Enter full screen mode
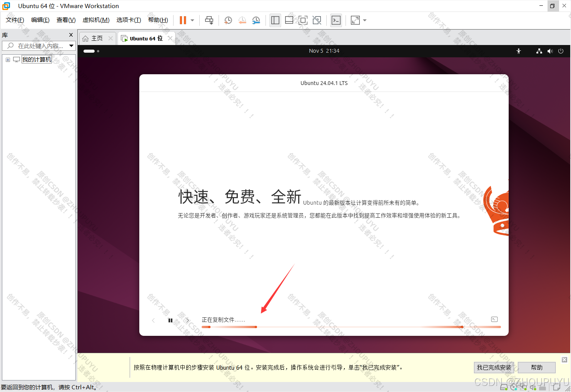Viewport: 571px width, 392px height. (303, 20)
